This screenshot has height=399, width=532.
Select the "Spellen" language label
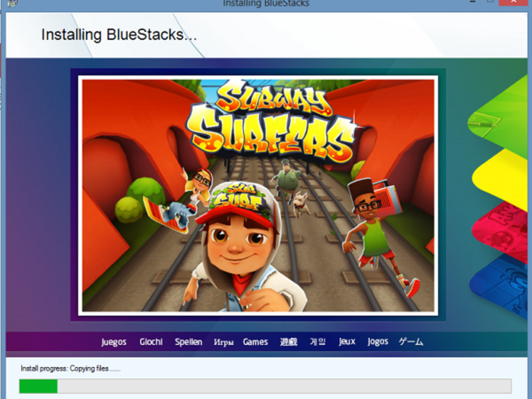pos(188,342)
